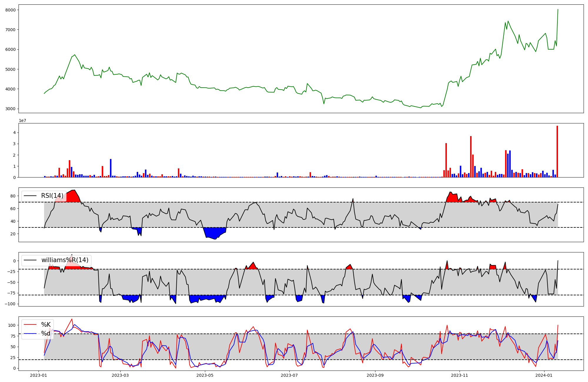The image size is (588, 382).
Task: Click the 2023-11 x-axis date label
Action: coord(460,375)
